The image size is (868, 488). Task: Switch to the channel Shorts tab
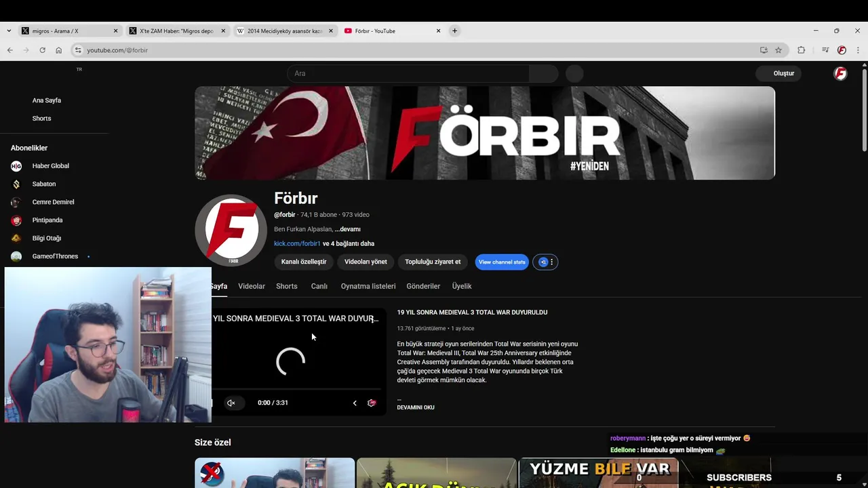tap(287, 286)
